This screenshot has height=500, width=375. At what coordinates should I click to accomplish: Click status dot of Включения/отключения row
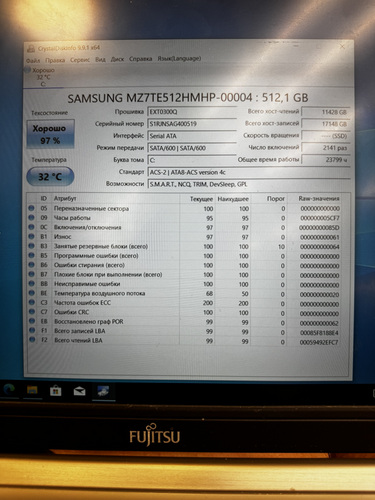pyautogui.click(x=31, y=227)
